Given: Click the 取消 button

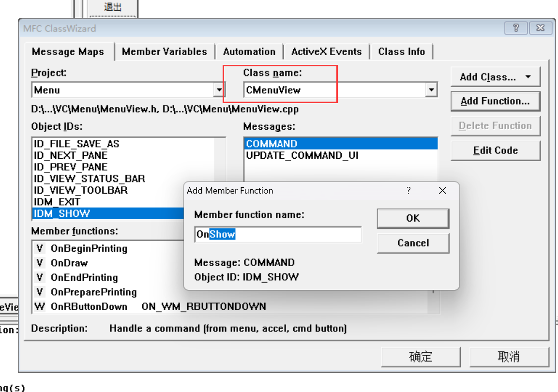Looking at the screenshot, I should 509,357.
